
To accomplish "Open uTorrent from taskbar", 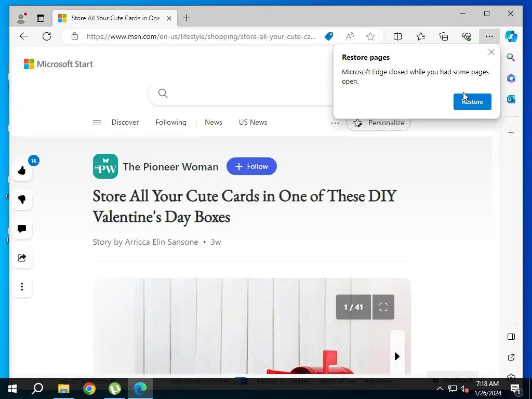I will [115, 389].
